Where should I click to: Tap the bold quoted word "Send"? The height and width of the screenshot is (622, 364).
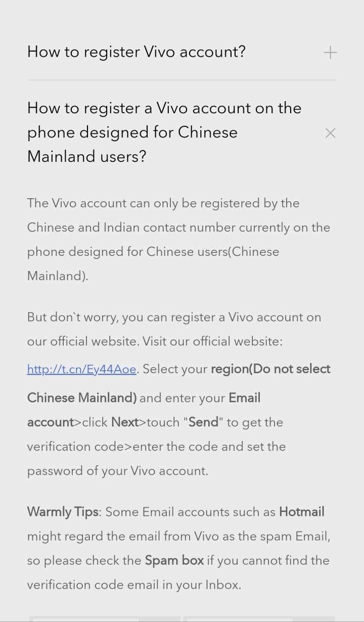point(204,422)
